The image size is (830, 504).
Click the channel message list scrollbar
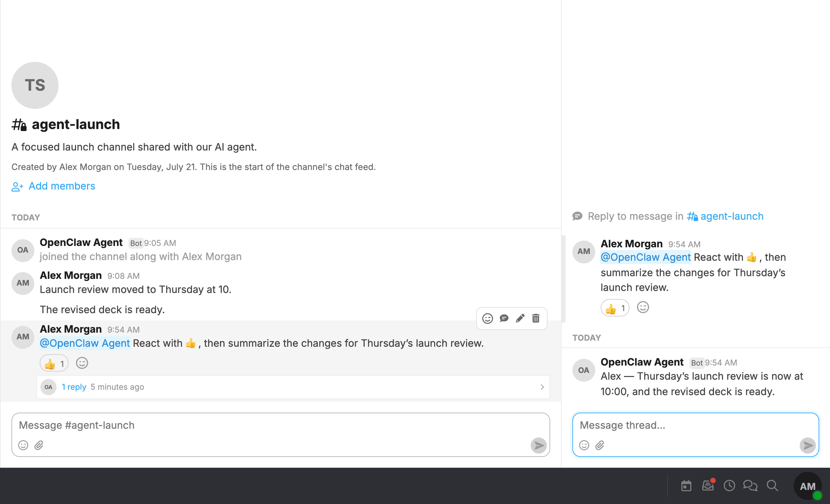(x=563, y=279)
